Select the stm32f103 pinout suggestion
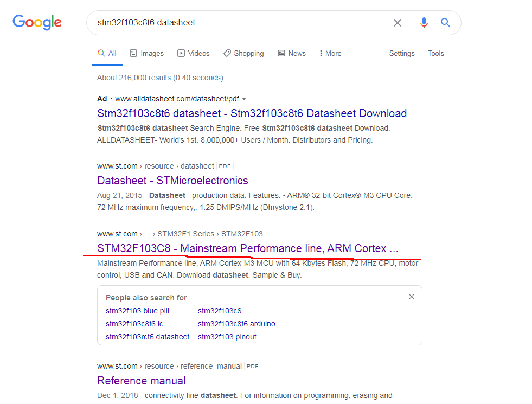This screenshot has width=532, height=404. [x=227, y=337]
